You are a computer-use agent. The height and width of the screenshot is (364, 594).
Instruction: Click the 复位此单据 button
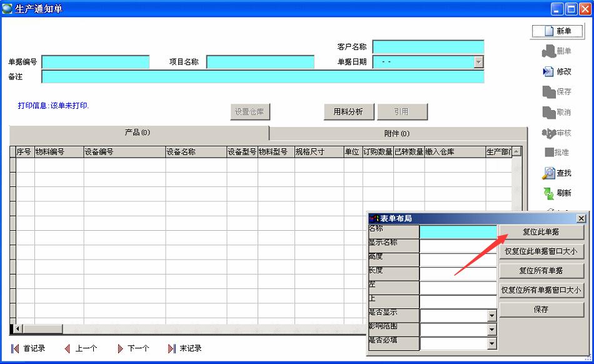click(541, 232)
